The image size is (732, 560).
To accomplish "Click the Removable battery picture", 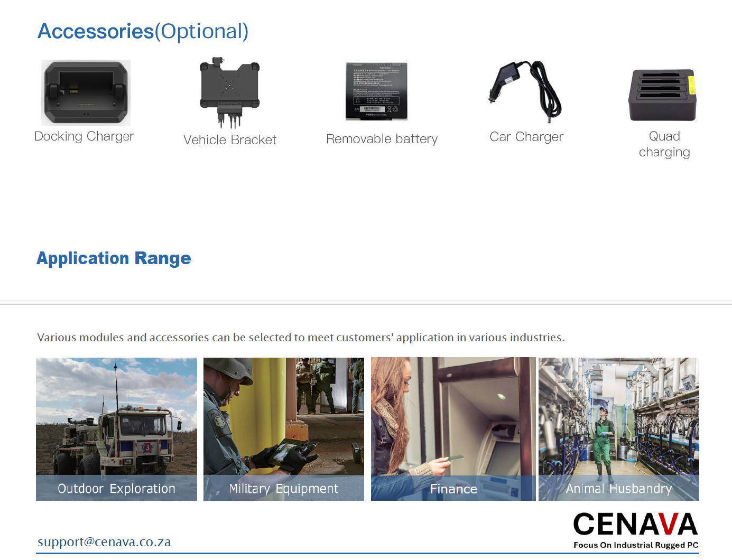I will click(x=376, y=91).
